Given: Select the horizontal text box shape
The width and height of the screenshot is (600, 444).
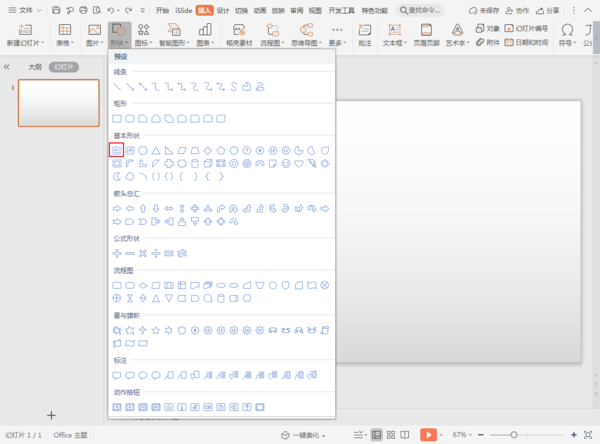Looking at the screenshot, I should coord(116,149).
